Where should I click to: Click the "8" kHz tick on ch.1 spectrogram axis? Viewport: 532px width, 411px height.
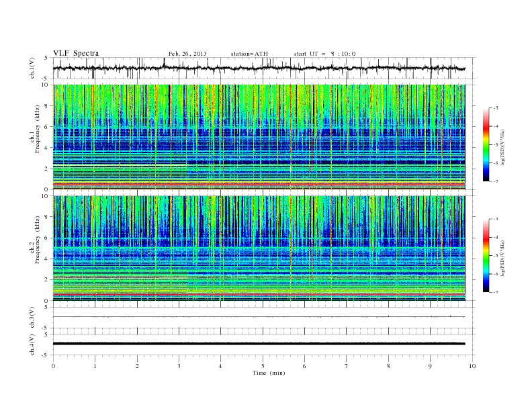click(x=47, y=106)
